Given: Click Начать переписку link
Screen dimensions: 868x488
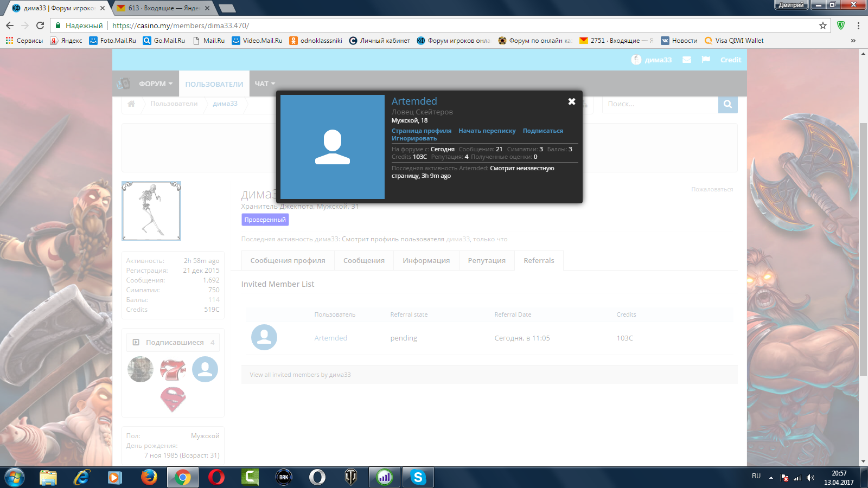Looking at the screenshot, I should pos(487,131).
